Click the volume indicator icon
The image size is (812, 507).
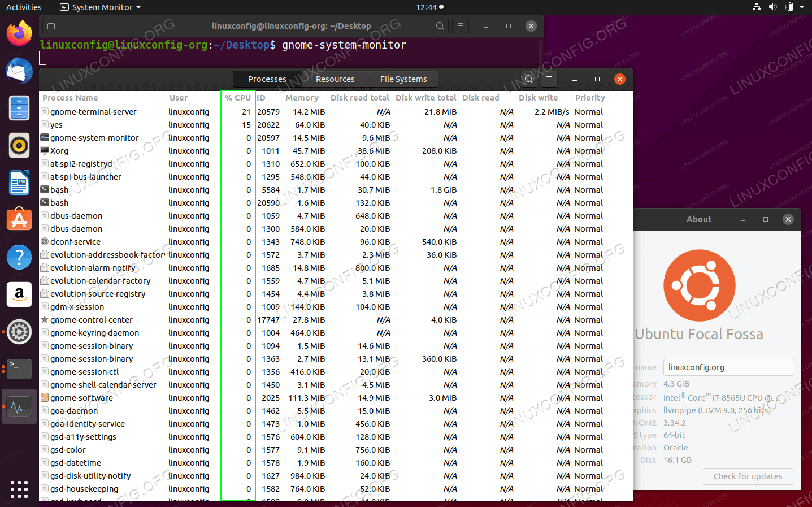pyautogui.click(x=772, y=7)
